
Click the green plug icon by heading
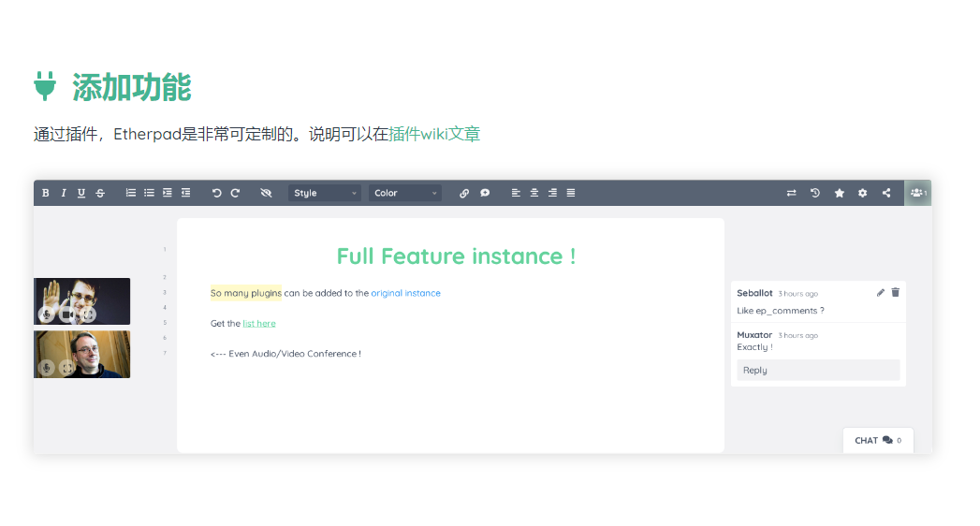(45, 86)
